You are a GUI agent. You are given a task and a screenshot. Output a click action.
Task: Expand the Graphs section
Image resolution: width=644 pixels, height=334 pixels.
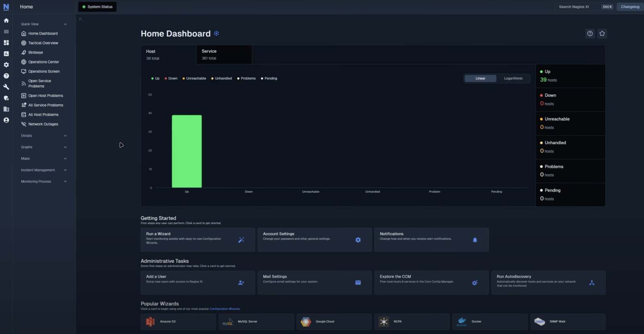(x=44, y=147)
